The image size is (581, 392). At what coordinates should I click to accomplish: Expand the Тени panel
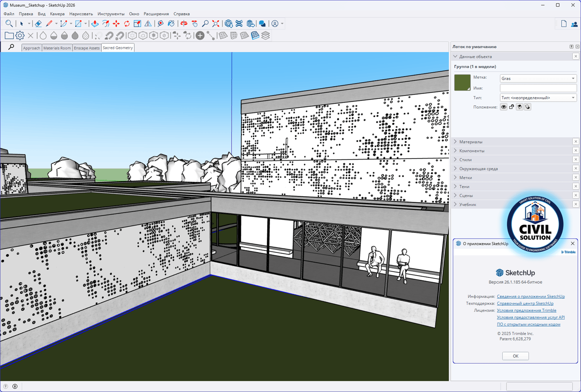coord(456,187)
